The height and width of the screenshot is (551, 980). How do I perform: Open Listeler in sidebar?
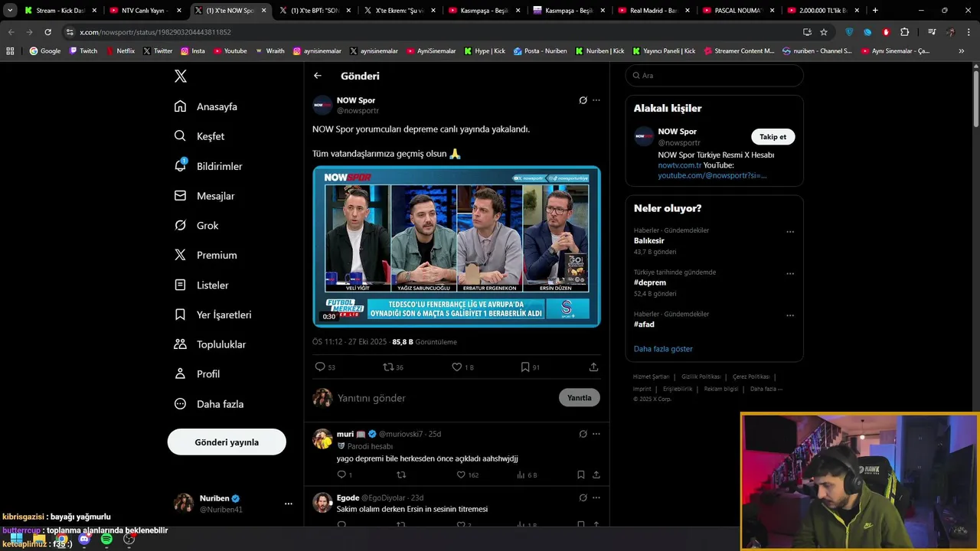pos(201,285)
